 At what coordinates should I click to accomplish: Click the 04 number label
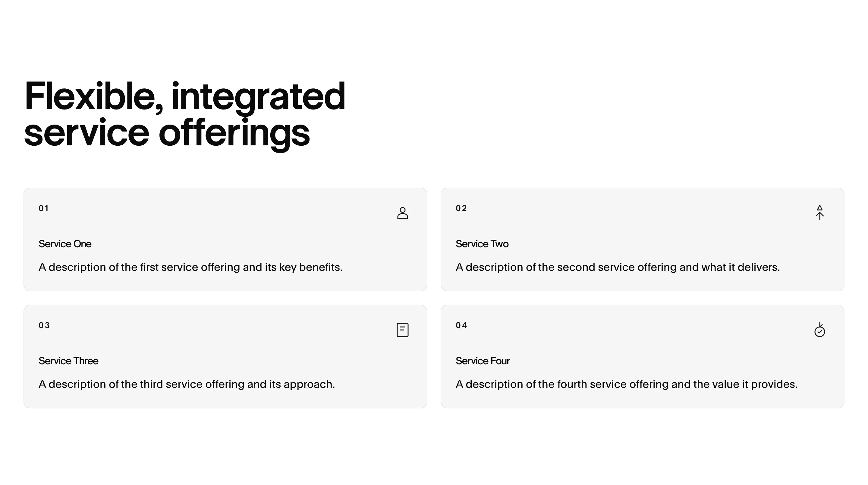click(461, 325)
